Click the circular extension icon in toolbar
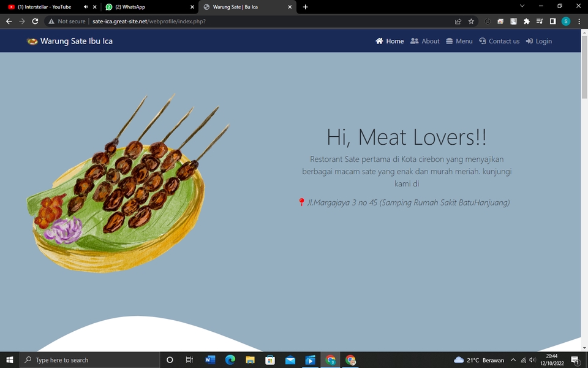The width and height of the screenshot is (588, 368). (x=487, y=21)
